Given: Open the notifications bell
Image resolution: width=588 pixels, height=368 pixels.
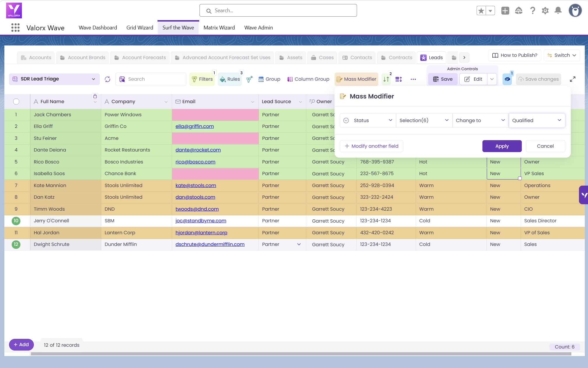Looking at the screenshot, I should (558, 11).
